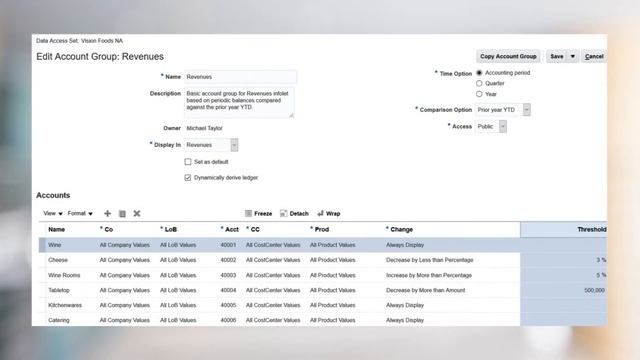Open the Access dropdown
The width and height of the screenshot is (640, 360).
point(503,127)
